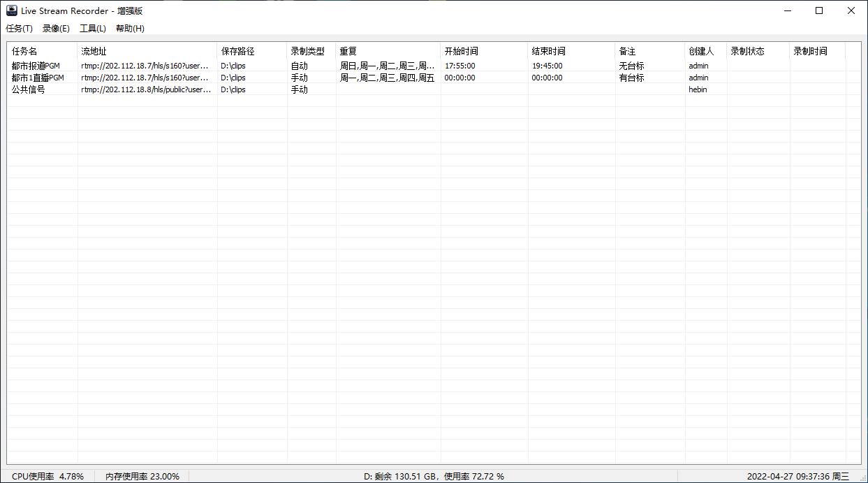The width and height of the screenshot is (868, 483).
Task: Sort by 结束时间 column header
Action: [572, 51]
